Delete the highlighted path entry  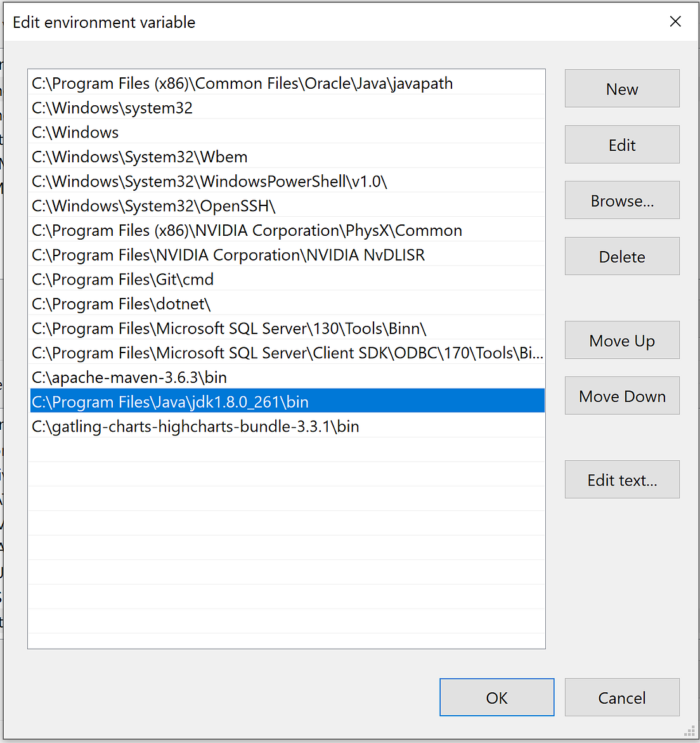click(x=621, y=256)
